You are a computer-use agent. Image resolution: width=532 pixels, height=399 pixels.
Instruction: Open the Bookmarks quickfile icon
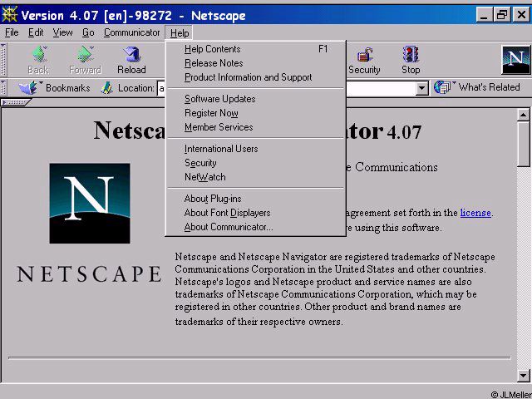tap(28, 88)
